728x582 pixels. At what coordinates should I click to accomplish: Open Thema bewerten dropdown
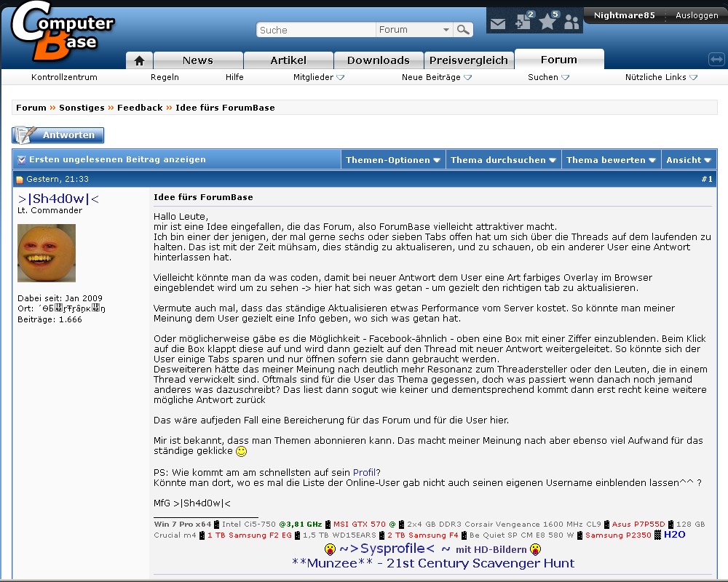point(611,160)
